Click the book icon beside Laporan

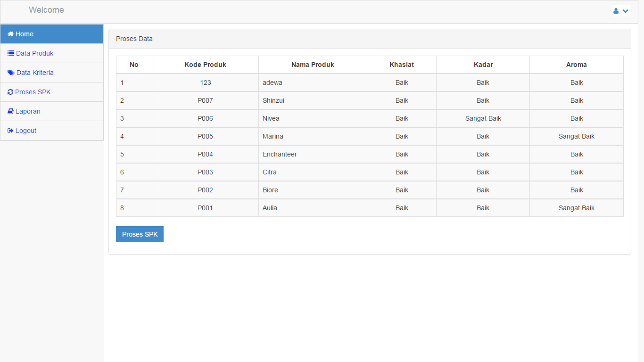(x=11, y=111)
